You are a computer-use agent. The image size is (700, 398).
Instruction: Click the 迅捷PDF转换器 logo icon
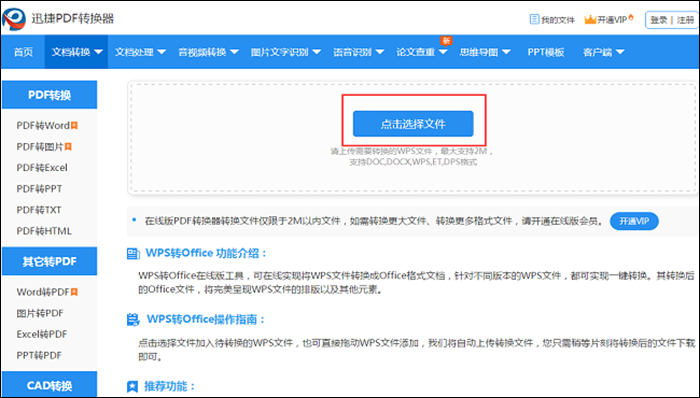pyautogui.click(x=14, y=19)
